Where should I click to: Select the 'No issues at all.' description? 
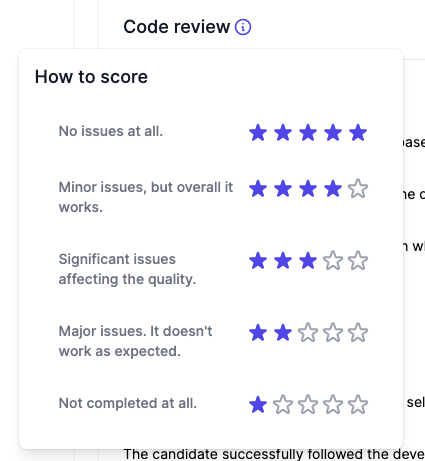[111, 131]
